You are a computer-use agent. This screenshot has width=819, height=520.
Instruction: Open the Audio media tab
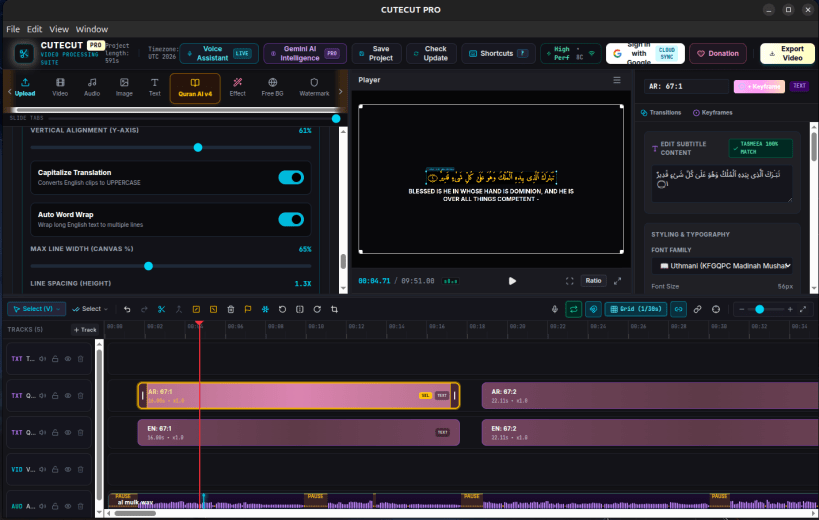click(92, 87)
